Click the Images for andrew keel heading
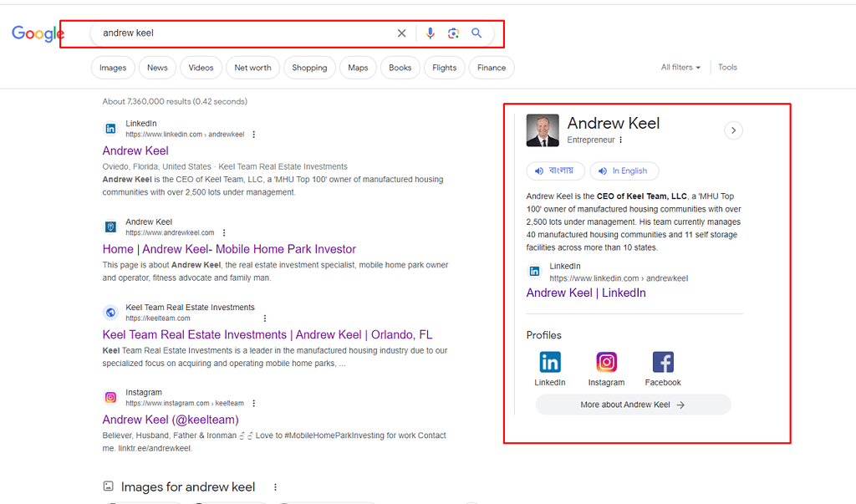Screen dimensions: 856x504 coord(188,487)
